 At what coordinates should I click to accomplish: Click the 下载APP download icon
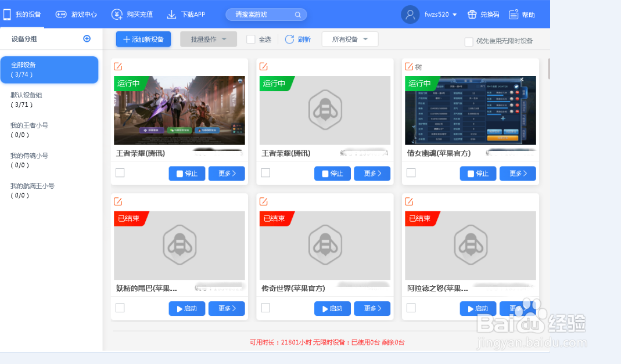tap(171, 15)
